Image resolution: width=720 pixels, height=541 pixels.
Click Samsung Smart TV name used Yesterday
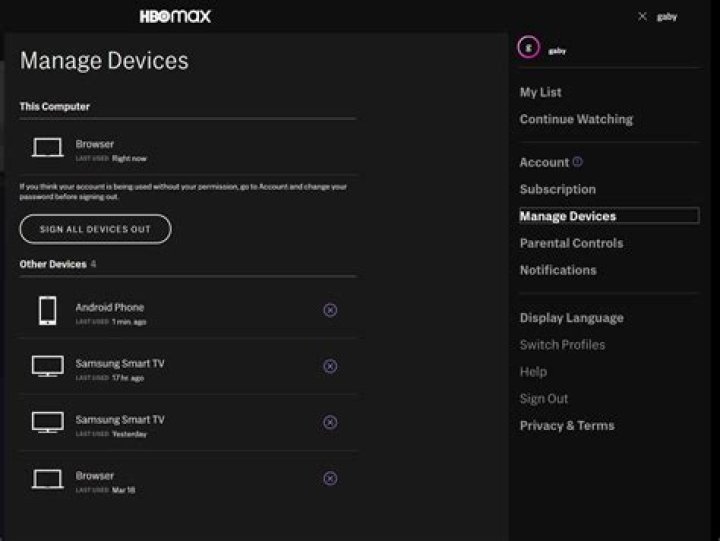point(120,419)
